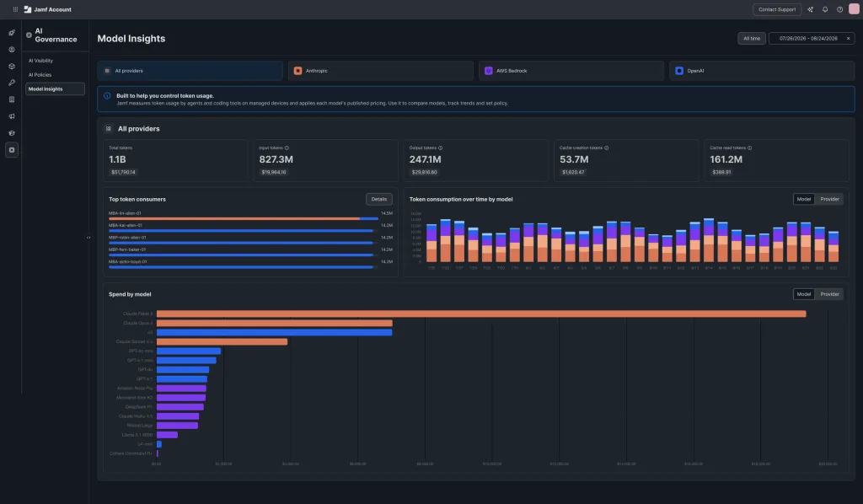The width and height of the screenshot is (863, 504).
Task: Open the app grid launcher icon
Action: (15, 9)
